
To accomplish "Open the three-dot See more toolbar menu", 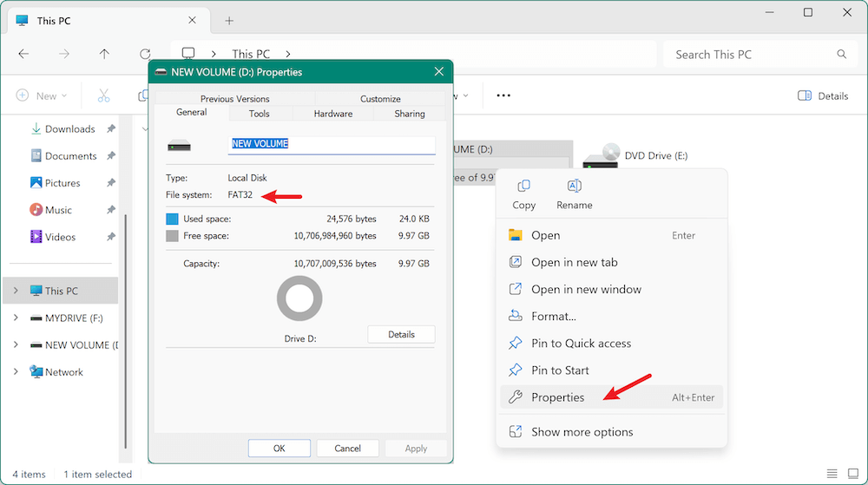I will [503, 95].
